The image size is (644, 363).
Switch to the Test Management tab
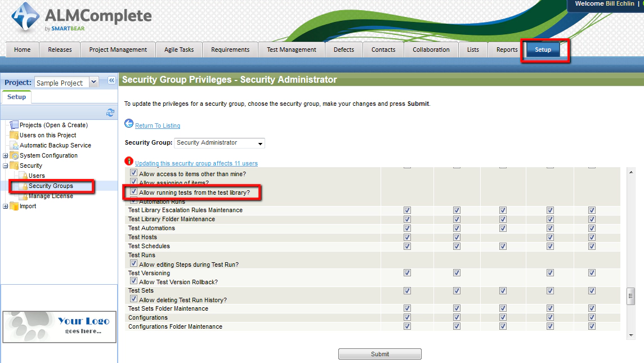[x=291, y=50]
